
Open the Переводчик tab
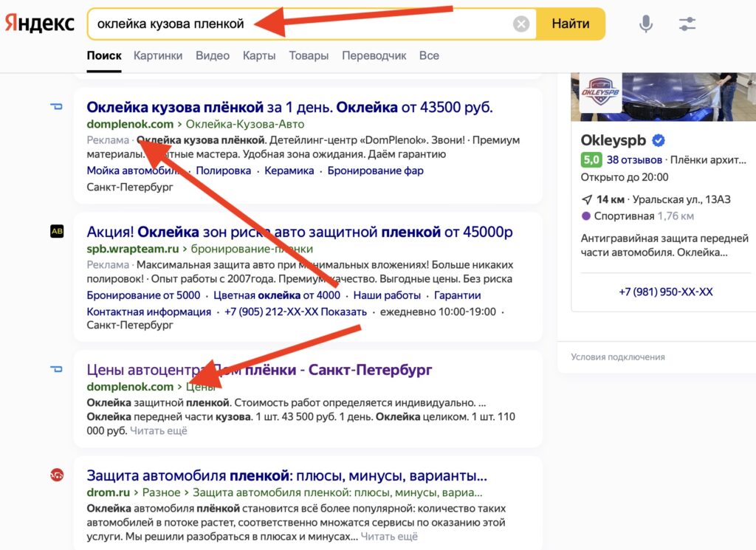(374, 55)
